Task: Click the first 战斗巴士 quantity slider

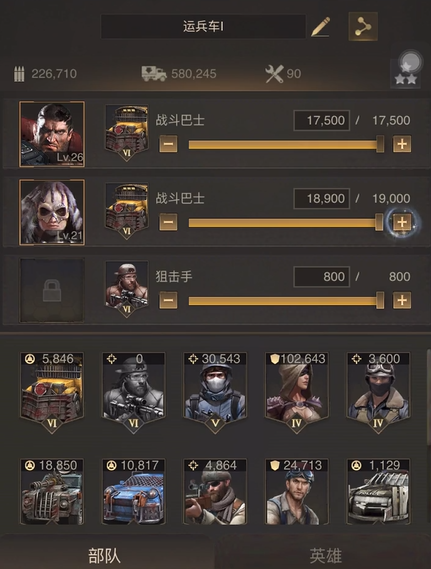Action: (286, 144)
